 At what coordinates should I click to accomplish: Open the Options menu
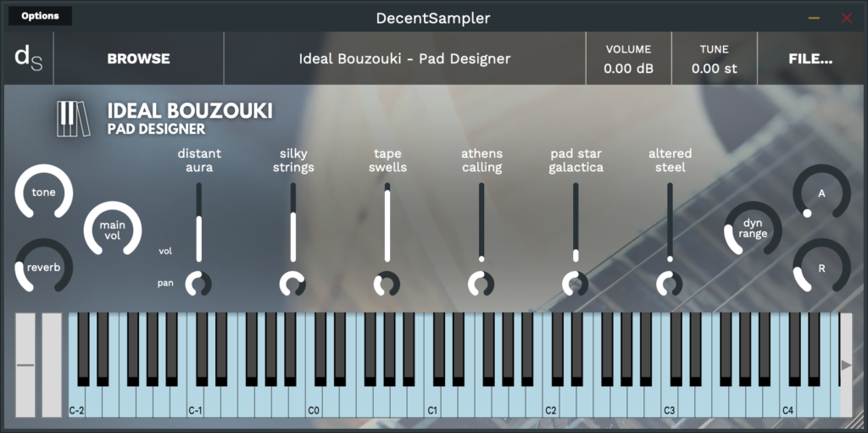(x=40, y=15)
